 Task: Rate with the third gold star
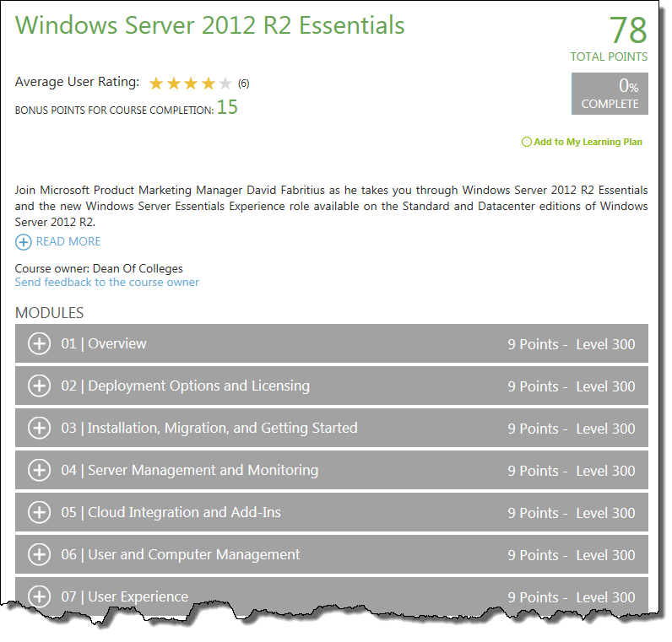pyautogui.click(x=191, y=83)
